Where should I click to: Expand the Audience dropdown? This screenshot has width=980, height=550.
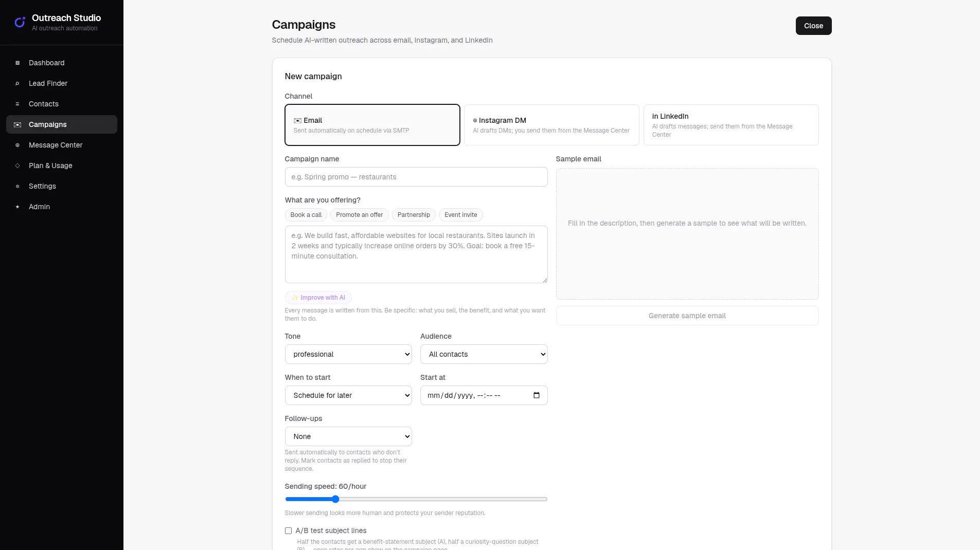tap(484, 354)
